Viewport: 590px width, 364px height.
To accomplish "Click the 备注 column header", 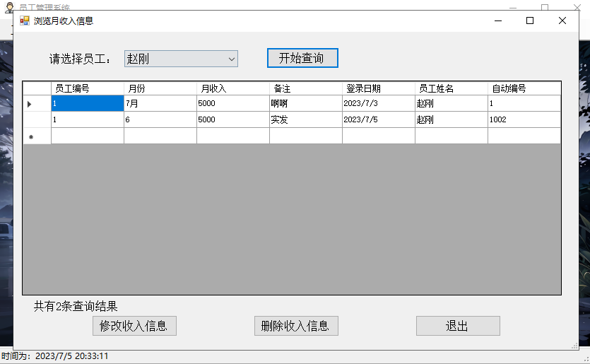I will pos(306,88).
